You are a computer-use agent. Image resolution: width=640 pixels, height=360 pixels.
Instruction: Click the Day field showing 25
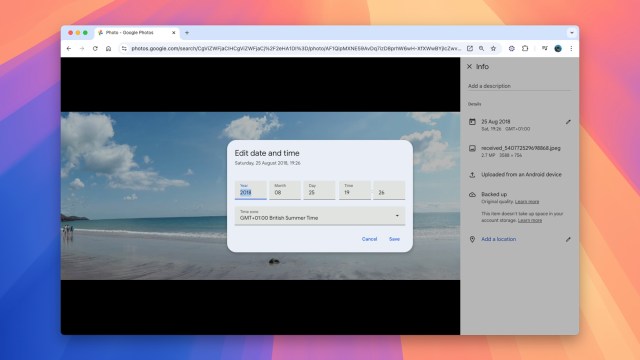point(319,190)
